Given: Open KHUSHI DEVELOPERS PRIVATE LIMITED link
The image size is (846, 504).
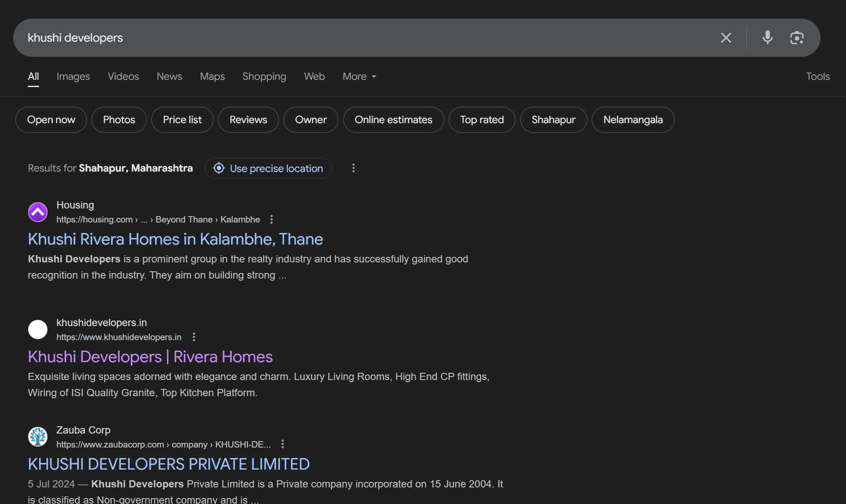Looking at the screenshot, I should coord(169,464).
